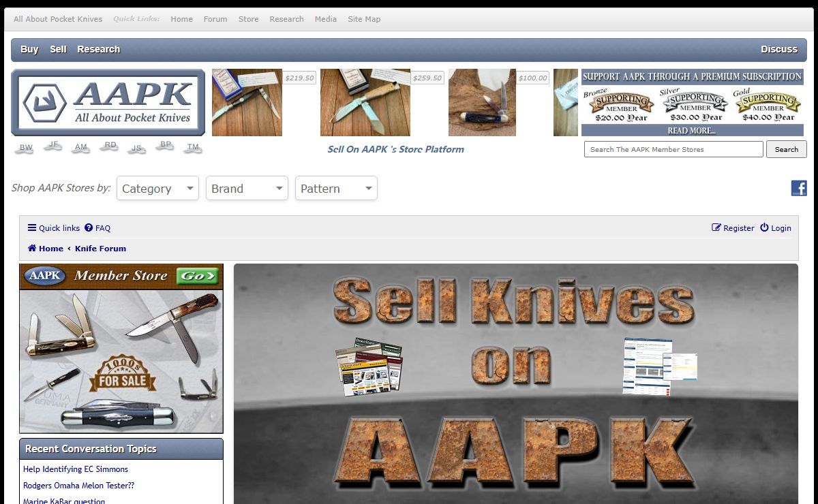Open the Site Map link

[x=364, y=19]
